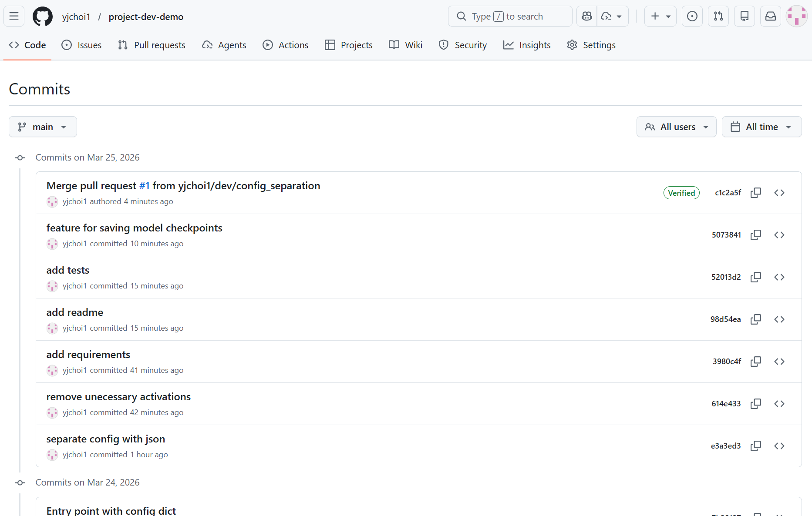This screenshot has height=516, width=812.
Task: Open the Insights tab
Action: pos(527,45)
